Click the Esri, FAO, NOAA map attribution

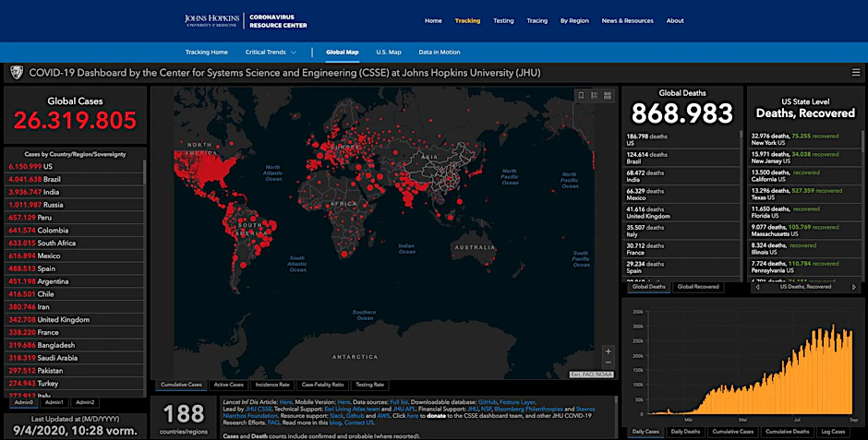tap(591, 375)
